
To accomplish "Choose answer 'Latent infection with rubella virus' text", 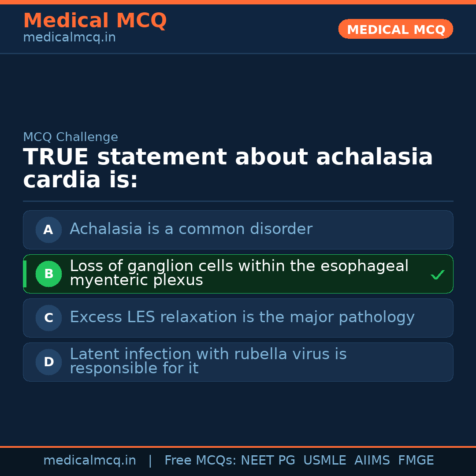I will tap(208, 361).
